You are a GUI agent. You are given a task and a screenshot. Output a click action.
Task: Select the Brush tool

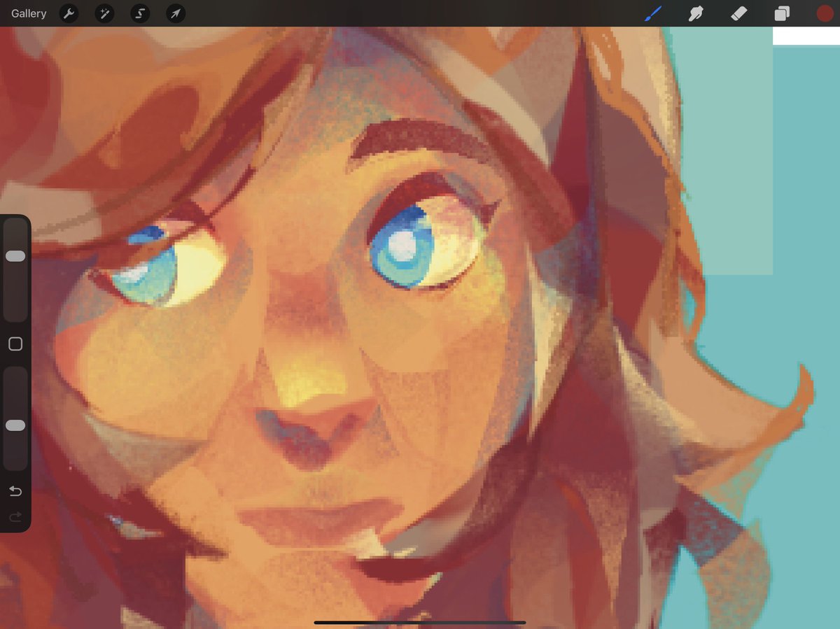(653, 13)
